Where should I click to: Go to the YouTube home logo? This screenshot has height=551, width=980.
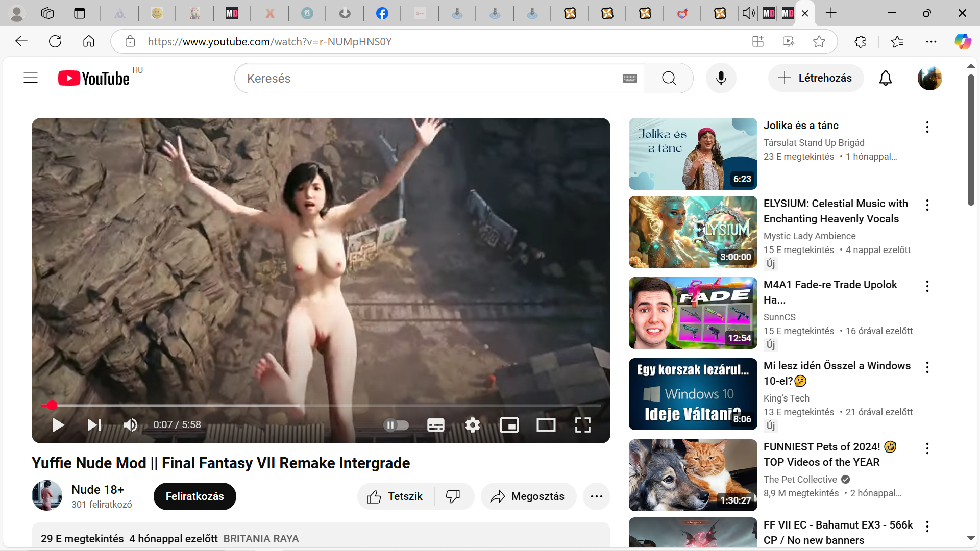coord(94,78)
